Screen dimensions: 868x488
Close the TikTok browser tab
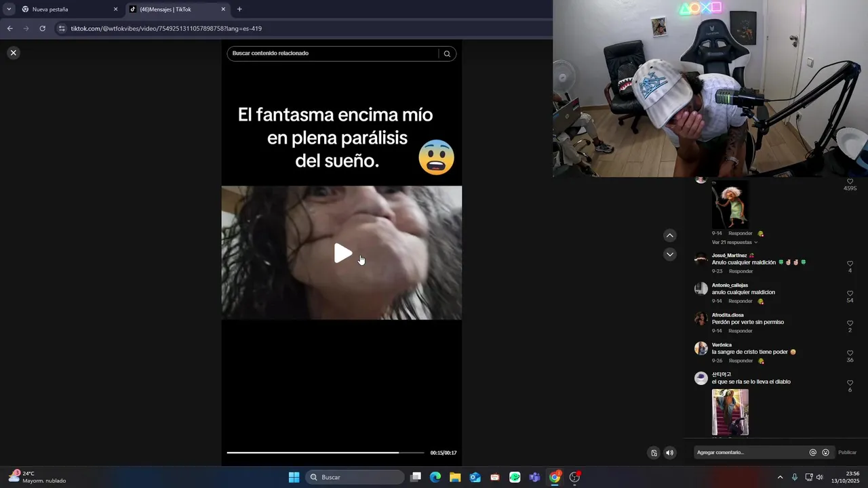pos(223,9)
